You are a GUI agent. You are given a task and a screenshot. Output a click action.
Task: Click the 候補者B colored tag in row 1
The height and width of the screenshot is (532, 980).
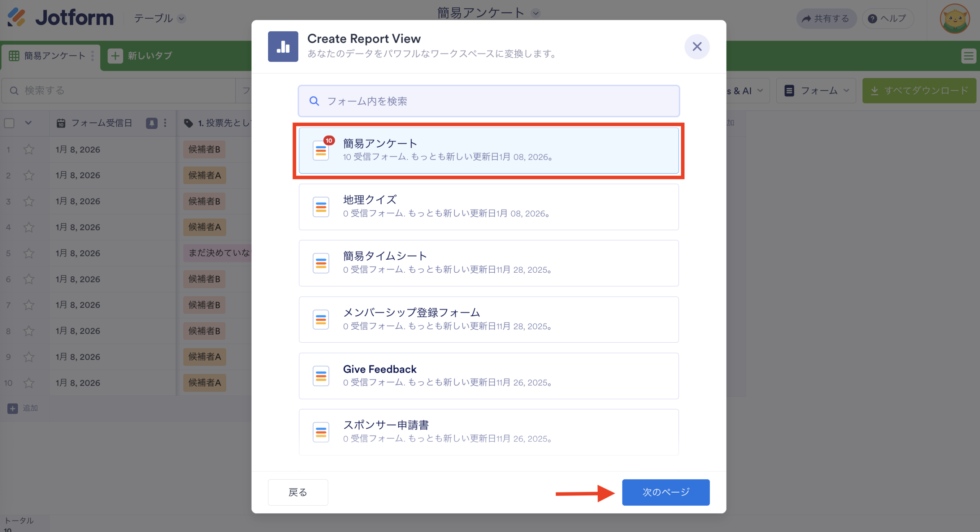(204, 150)
